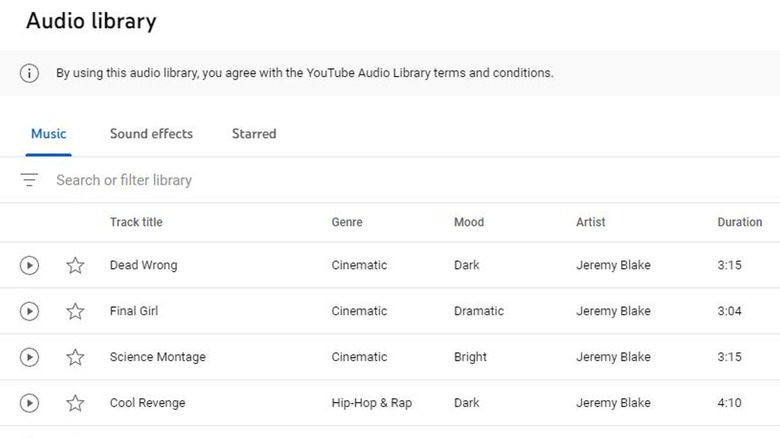This screenshot has height=438, width=780.
Task: Play the Final Girl track
Action: click(x=30, y=311)
